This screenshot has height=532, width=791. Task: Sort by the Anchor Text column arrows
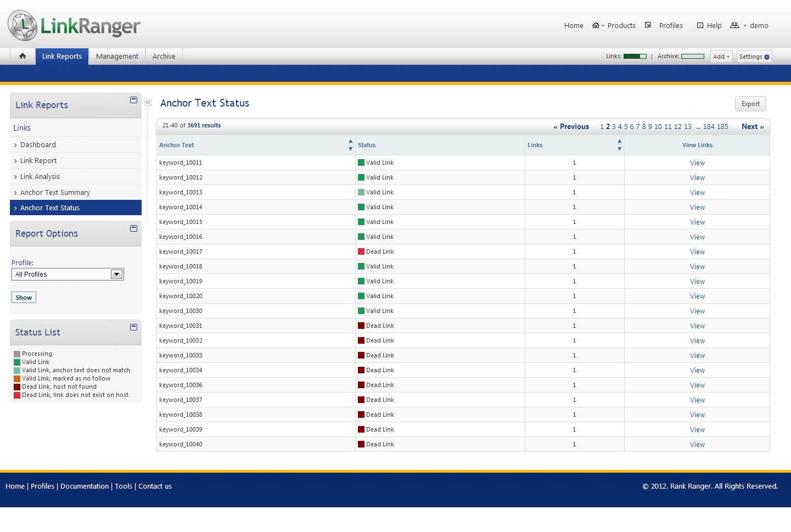(x=350, y=145)
